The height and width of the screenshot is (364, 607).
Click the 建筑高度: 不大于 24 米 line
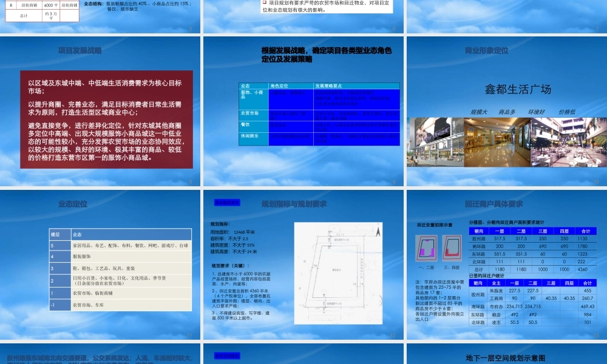pos(234,251)
